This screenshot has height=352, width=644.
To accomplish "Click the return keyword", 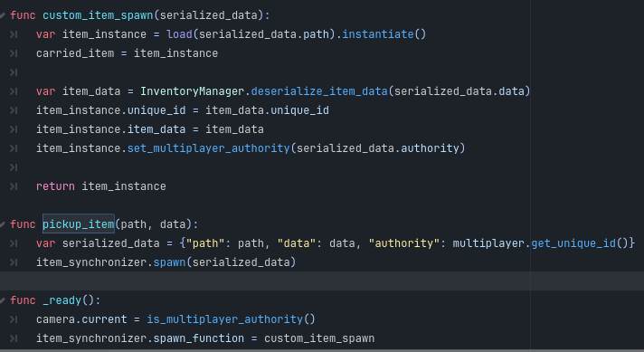I will (55, 186).
